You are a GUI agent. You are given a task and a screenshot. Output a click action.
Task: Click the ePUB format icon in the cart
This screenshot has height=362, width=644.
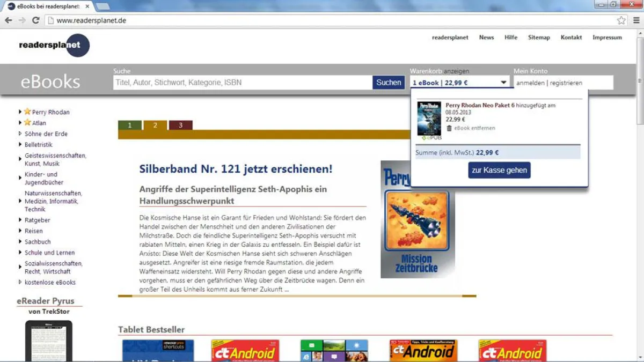point(431,137)
